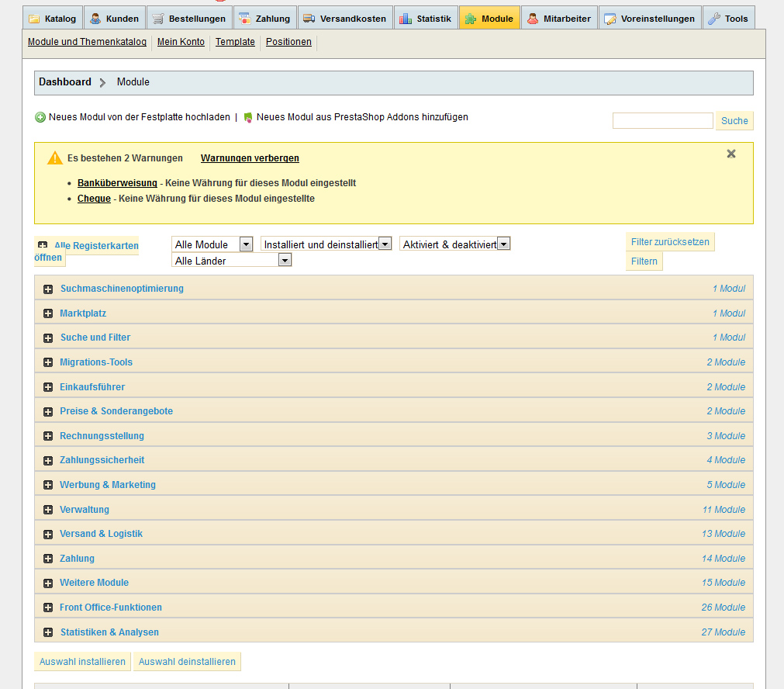Screen dimensions: 784x689
Task: Expand Marktplatz category plus icon
Action: (48, 313)
